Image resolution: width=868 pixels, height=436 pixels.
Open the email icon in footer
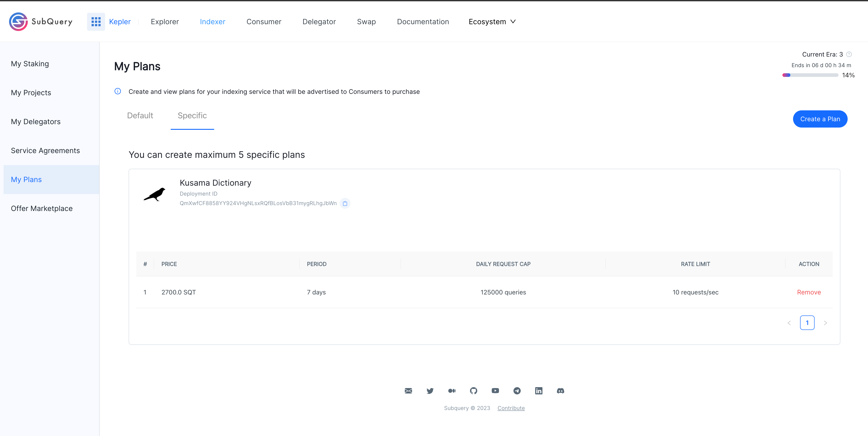pos(408,391)
